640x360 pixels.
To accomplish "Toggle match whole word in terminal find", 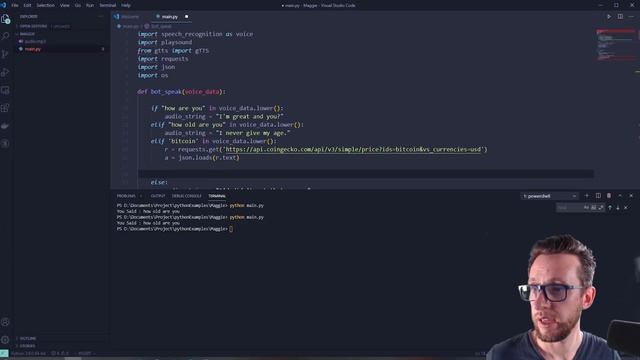I will (593, 208).
